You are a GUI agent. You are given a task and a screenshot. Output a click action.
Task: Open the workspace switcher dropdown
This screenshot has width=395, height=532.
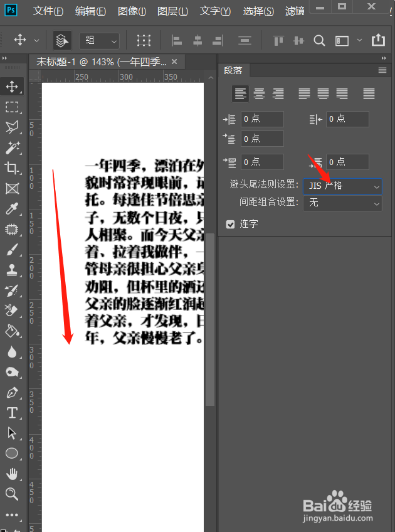point(359,40)
